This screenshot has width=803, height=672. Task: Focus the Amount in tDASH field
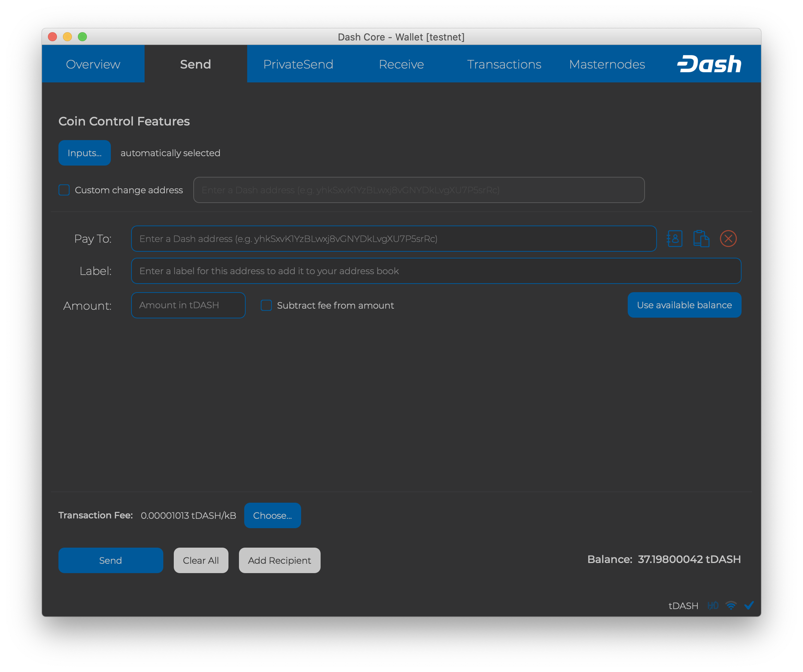[x=188, y=305]
